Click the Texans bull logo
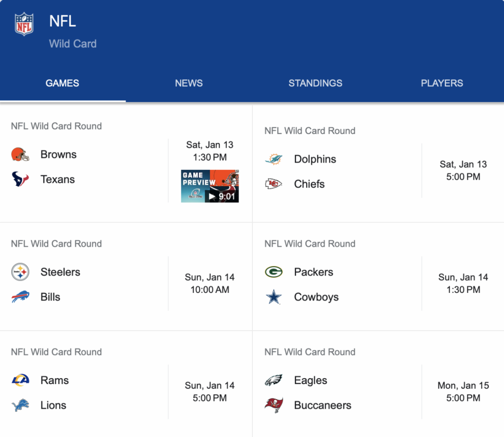The width and height of the screenshot is (504, 437). 20,179
